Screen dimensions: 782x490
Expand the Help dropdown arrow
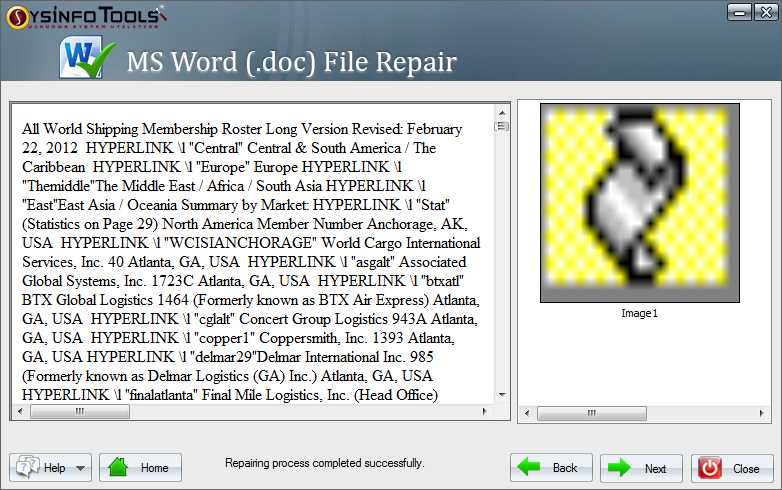tap(81, 469)
